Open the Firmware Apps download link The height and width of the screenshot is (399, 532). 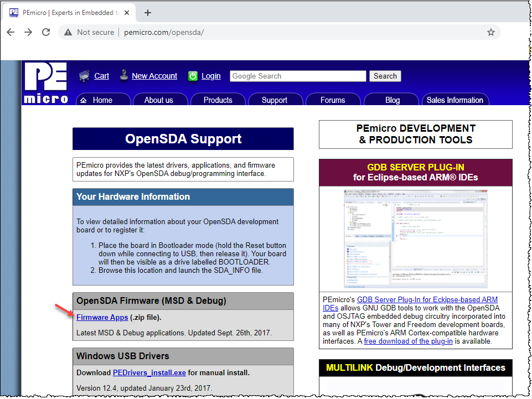pyautogui.click(x=102, y=317)
